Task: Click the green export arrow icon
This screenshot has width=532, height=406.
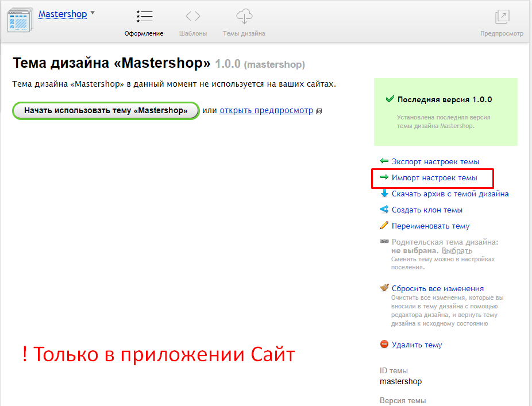Action: [x=384, y=161]
